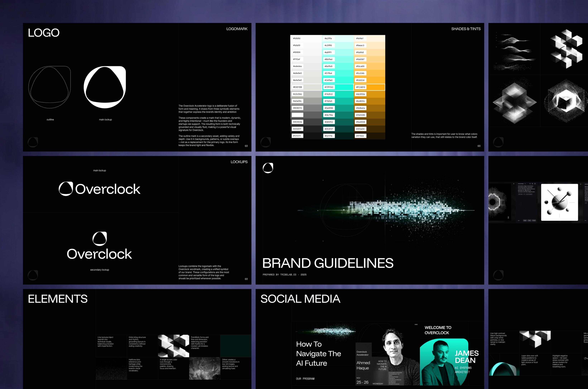Click the SHADES & TINTS slide label
This screenshot has width=588, height=389.
tap(466, 29)
